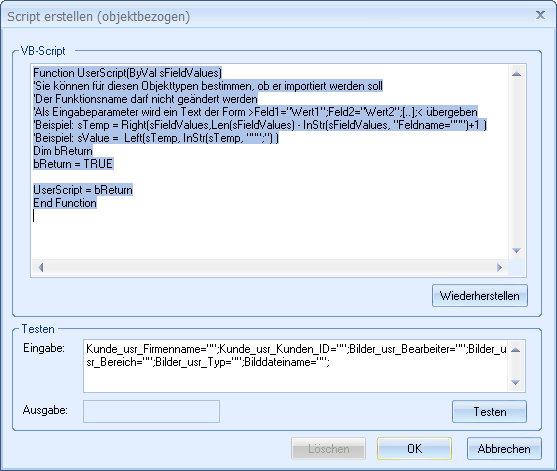Confirm dialog with OK button
Screen dimensions: 557x471
tap(414, 449)
